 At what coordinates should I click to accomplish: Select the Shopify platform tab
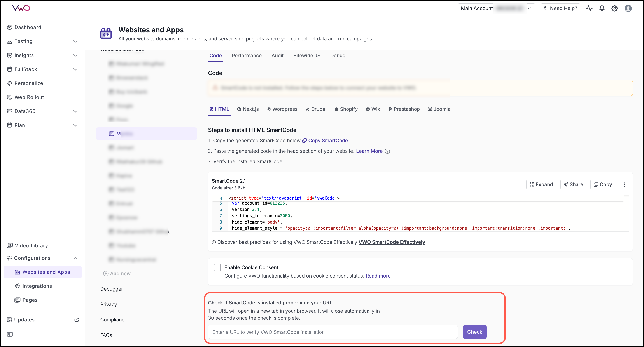(x=346, y=109)
